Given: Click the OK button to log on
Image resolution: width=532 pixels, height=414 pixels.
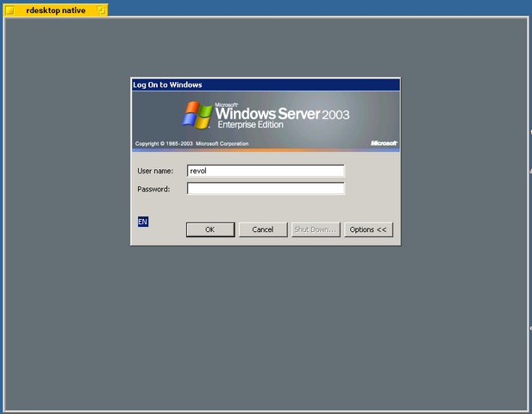Looking at the screenshot, I should 210,229.
